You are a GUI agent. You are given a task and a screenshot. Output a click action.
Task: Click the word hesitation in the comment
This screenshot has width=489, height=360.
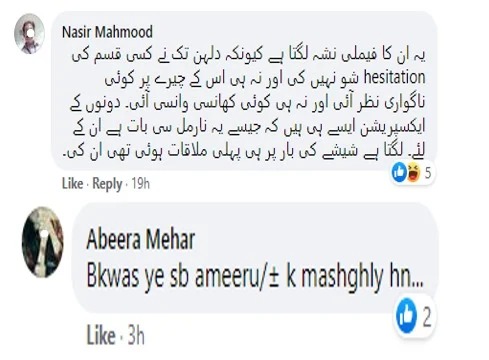pyautogui.click(x=394, y=77)
